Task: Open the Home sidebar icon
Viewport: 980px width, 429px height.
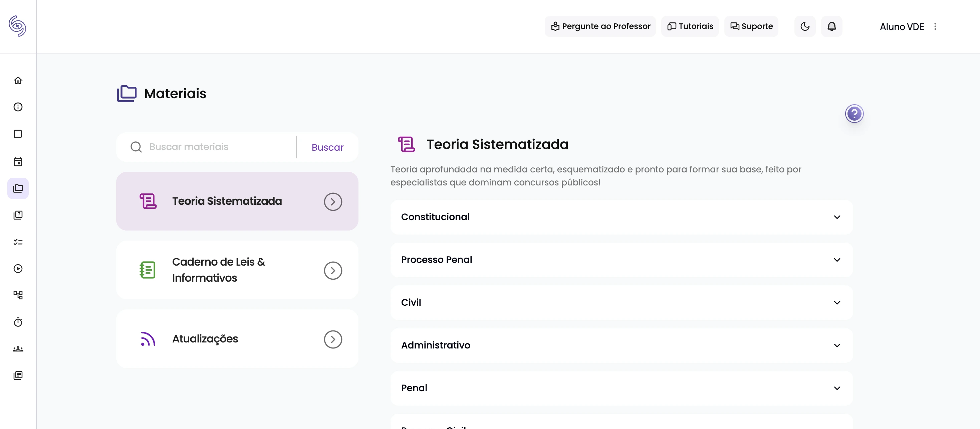Action: tap(18, 81)
